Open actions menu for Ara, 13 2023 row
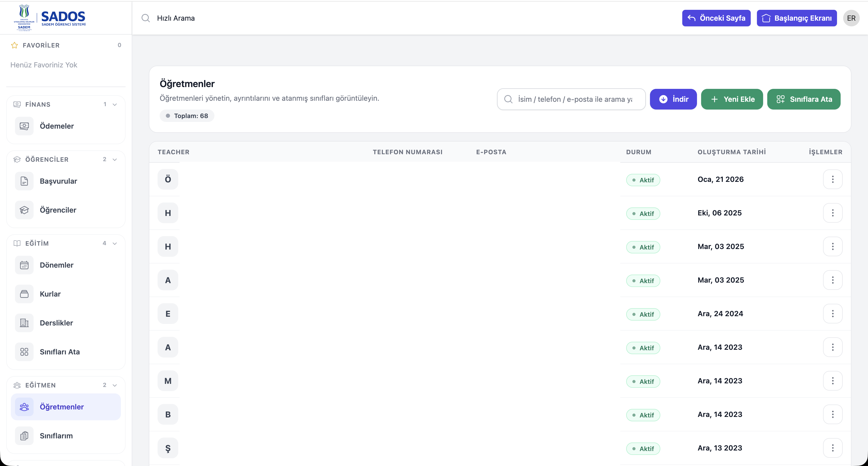Screen dimensions: 868x466 coord(833,448)
